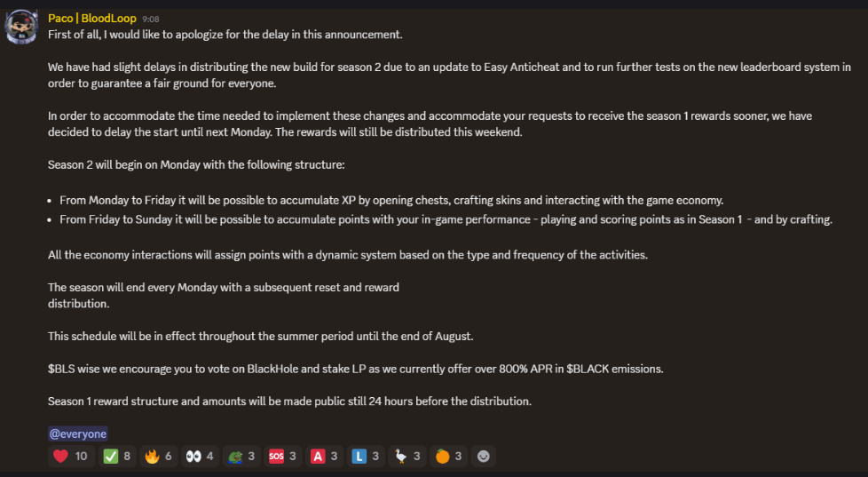Click the heart reaction count 10
This screenshot has width=868, height=477.
click(82, 457)
